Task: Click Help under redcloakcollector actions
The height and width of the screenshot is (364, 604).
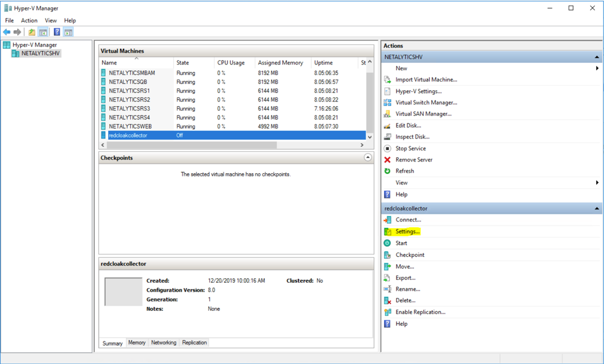Action: pyautogui.click(x=402, y=324)
